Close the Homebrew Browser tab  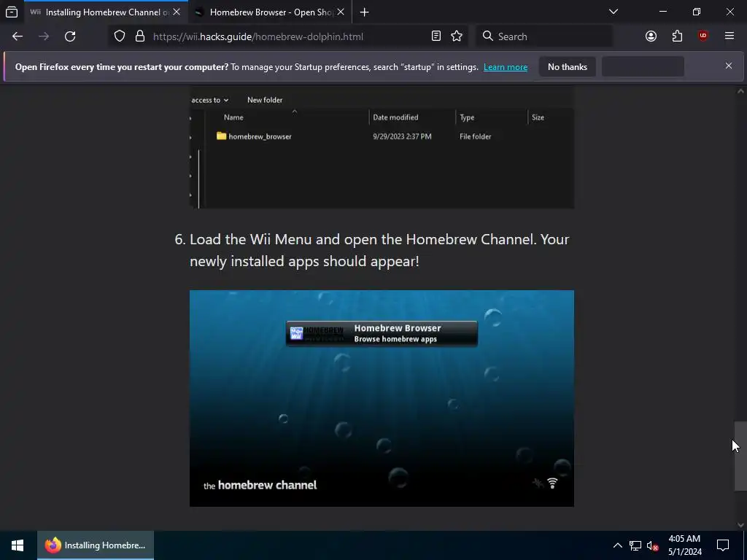[x=341, y=12]
